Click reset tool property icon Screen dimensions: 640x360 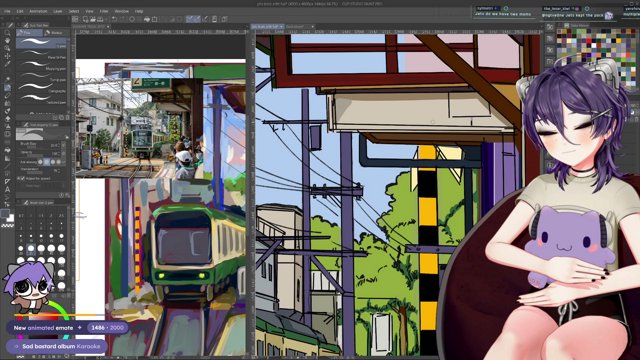point(61,194)
